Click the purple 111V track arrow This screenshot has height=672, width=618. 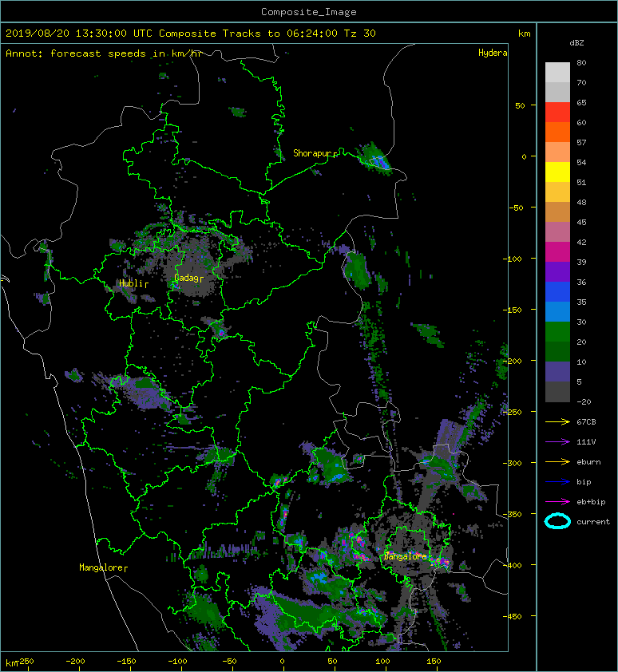coord(557,442)
